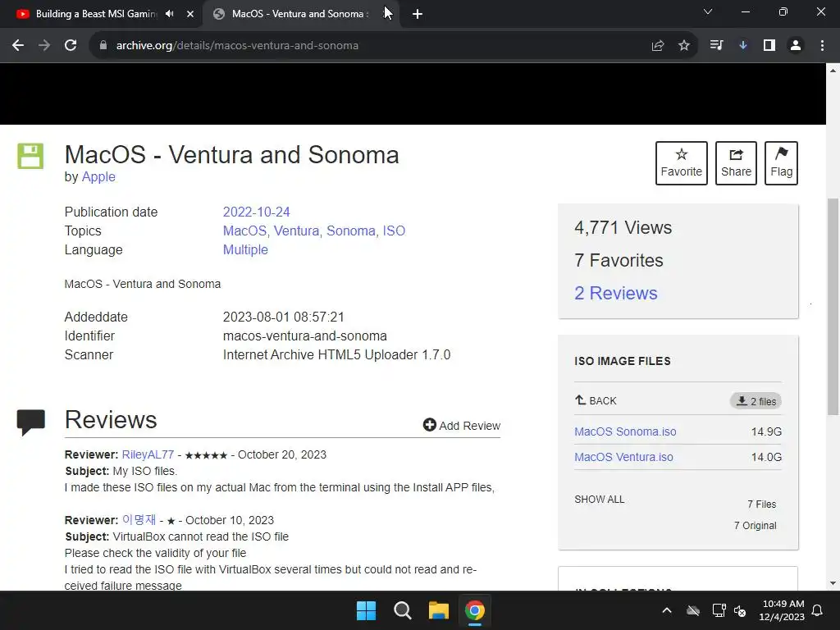Open the MacOS topic link
This screenshot has height=630, width=840.
point(244,231)
